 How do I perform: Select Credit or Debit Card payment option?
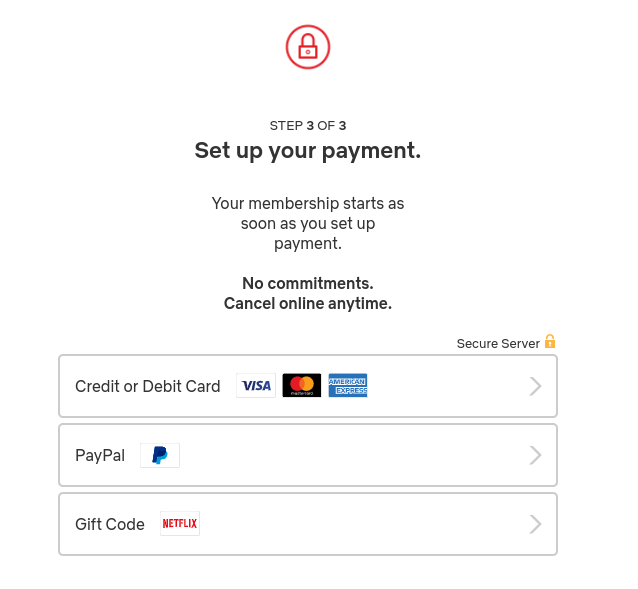pyautogui.click(x=308, y=386)
